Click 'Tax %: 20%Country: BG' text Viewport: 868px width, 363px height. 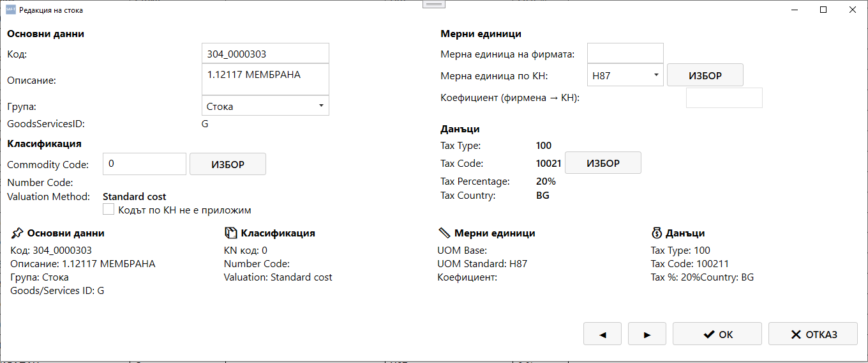pyautogui.click(x=702, y=277)
